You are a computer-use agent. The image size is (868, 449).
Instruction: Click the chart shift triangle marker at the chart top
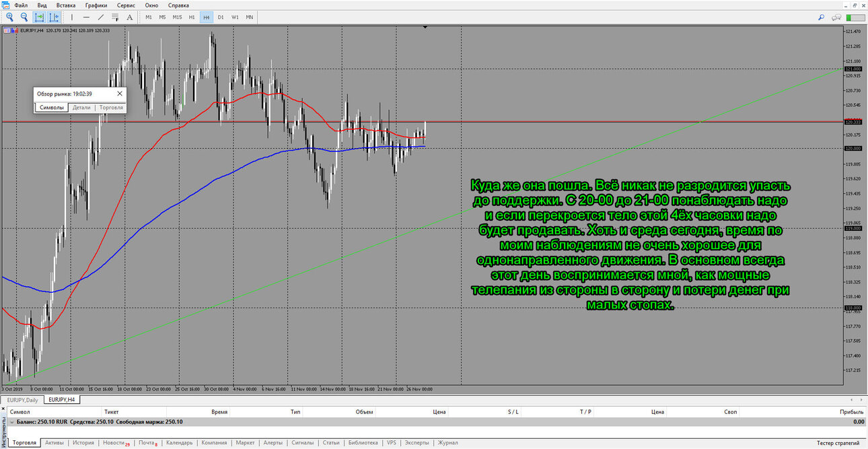point(425,28)
